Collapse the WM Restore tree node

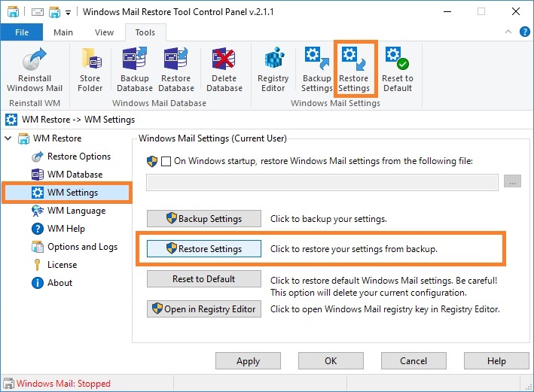pyautogui.click(x=8, y=138)
